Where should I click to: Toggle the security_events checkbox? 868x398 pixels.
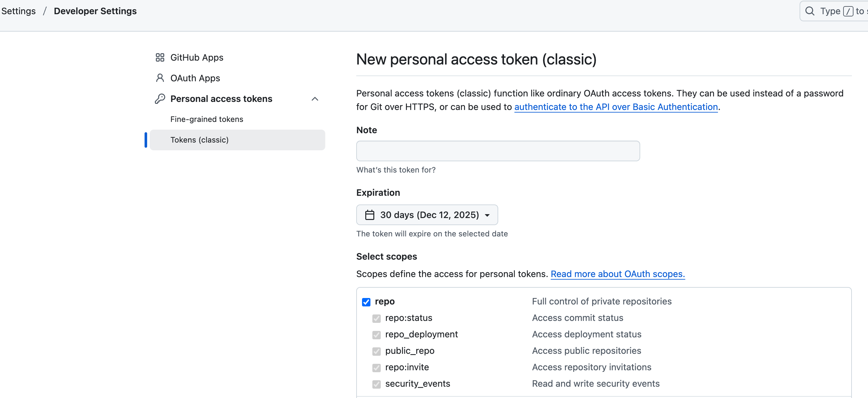click(x=376, y=384)
